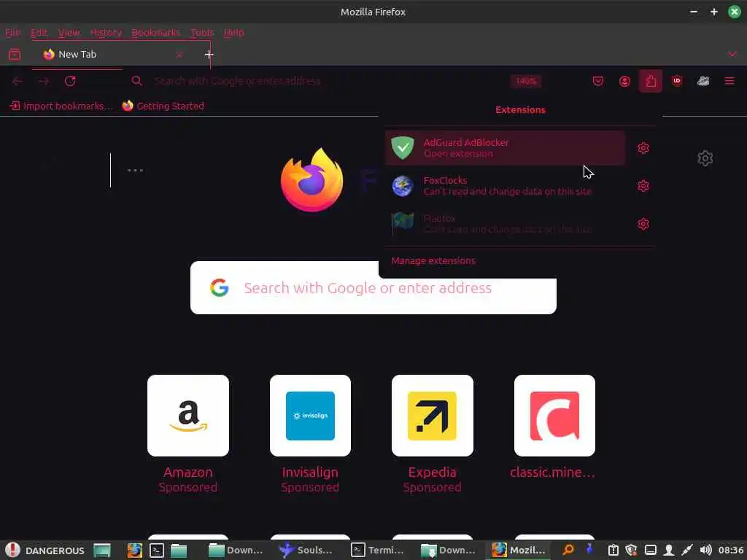The height and width of the screenshot is (560, 747).
Task: Open the Tools menu
Action: click(202, 32)
